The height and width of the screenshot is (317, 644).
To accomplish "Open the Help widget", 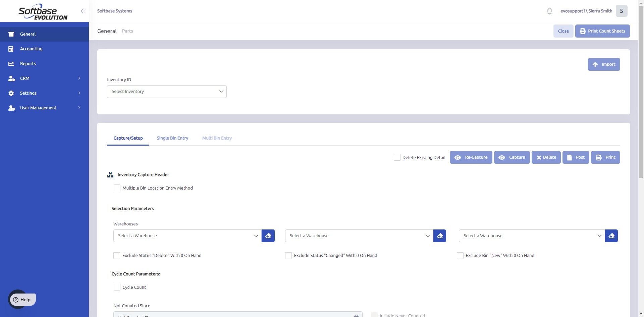I will 22,300.
